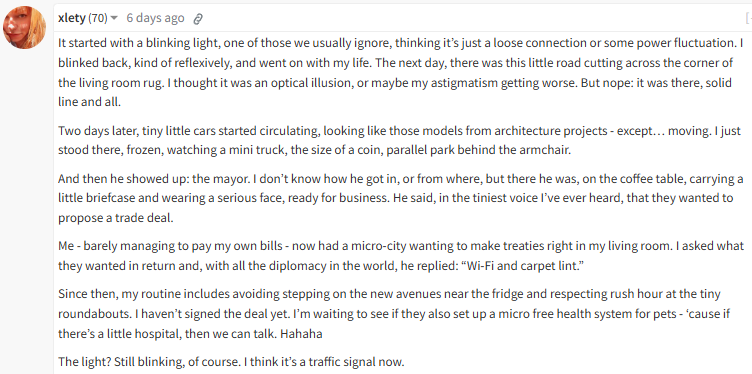Screen dimensions: 752x374
Task: Click the reputation score (70)
Action: coord(98,18)
